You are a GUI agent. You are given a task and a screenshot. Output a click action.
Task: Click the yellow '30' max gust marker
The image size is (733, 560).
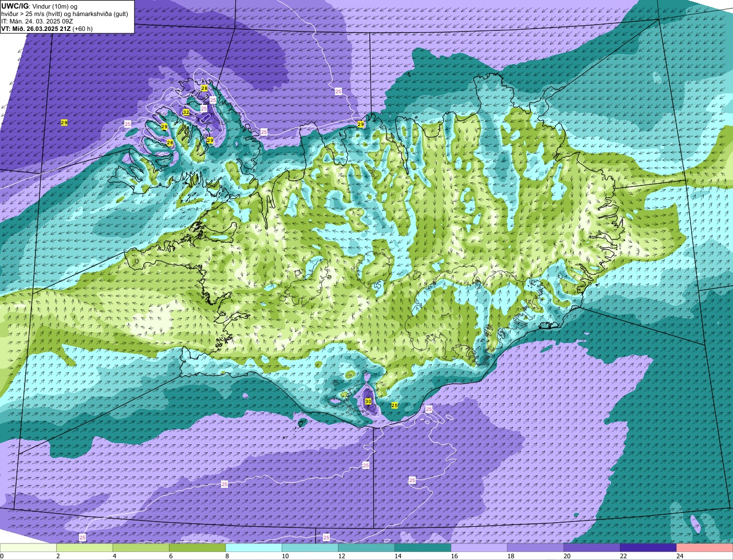tap(368, 402)
